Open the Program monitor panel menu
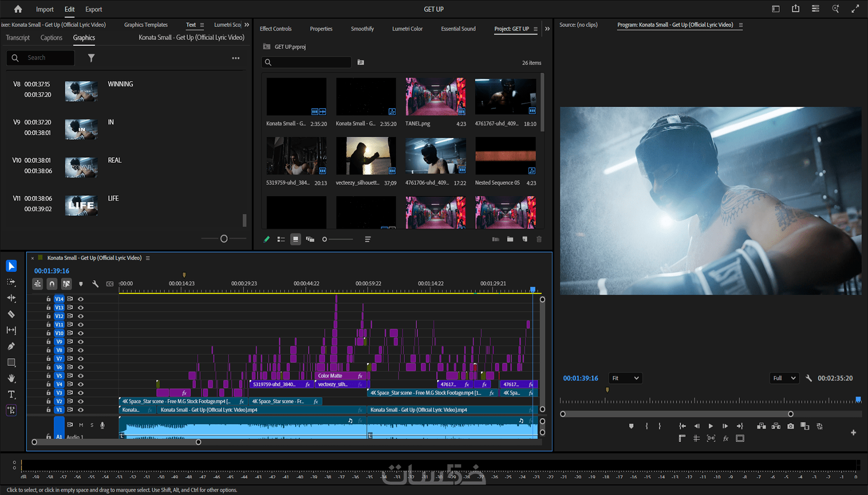 click(x=741, y=25)
